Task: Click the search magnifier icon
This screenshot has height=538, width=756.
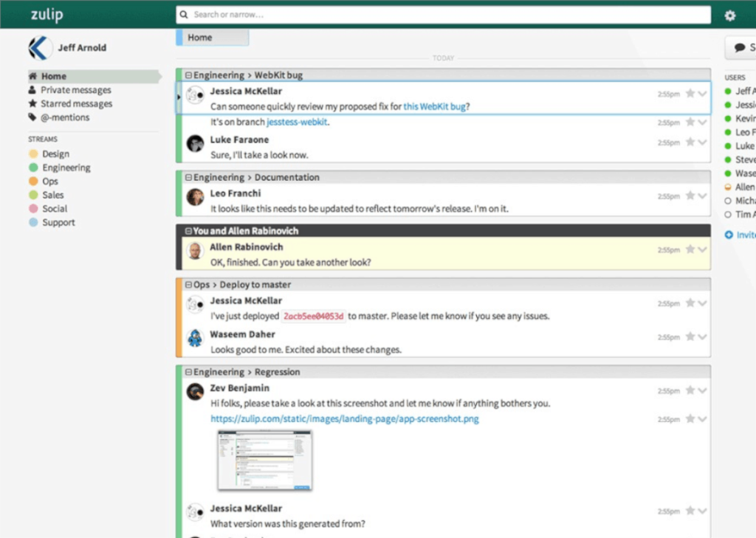Action: pyautogui.click(x=182, y=15)
